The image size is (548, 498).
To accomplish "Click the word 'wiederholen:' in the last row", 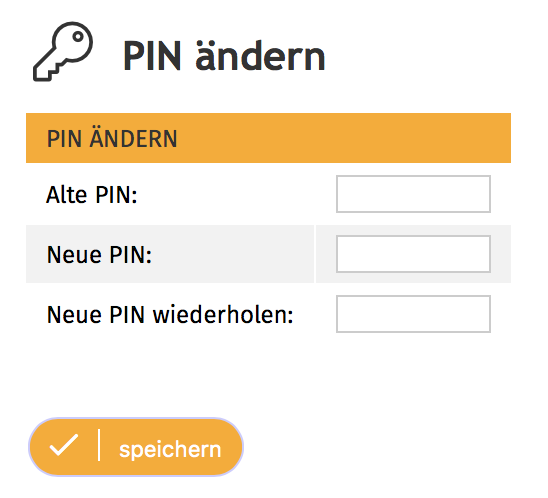I will coord(223,315).
